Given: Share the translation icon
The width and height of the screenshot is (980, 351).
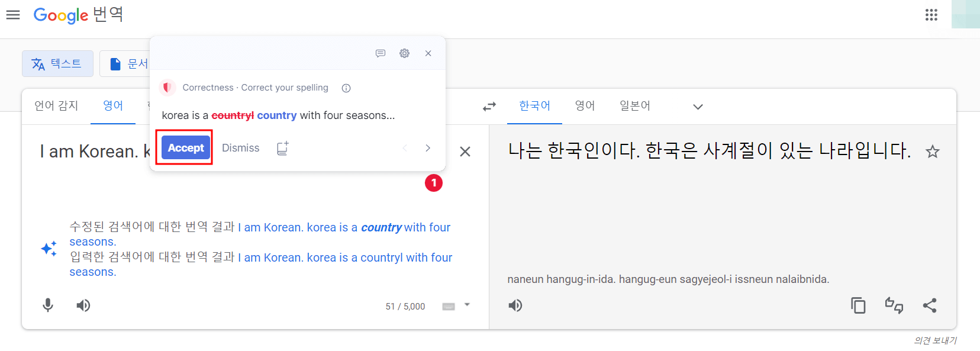Looking at the screenshot, I should 930,305.
